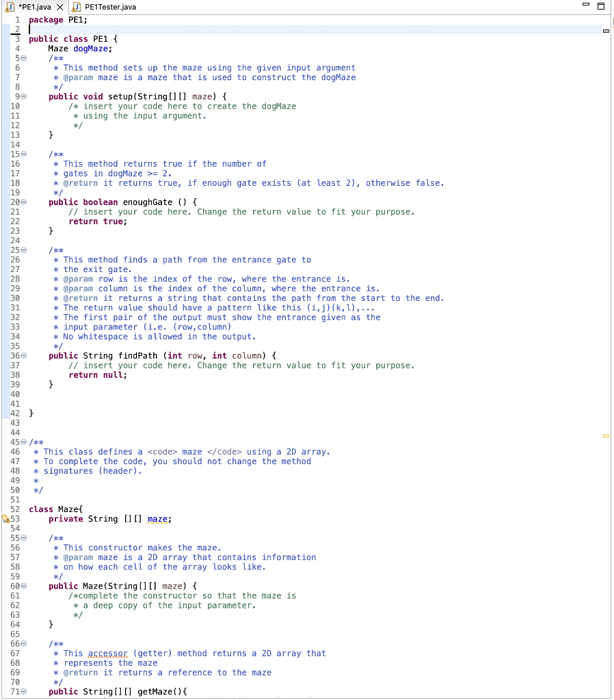Minimize the editor area
Screen dimensions: 614x700
[585, 5]
